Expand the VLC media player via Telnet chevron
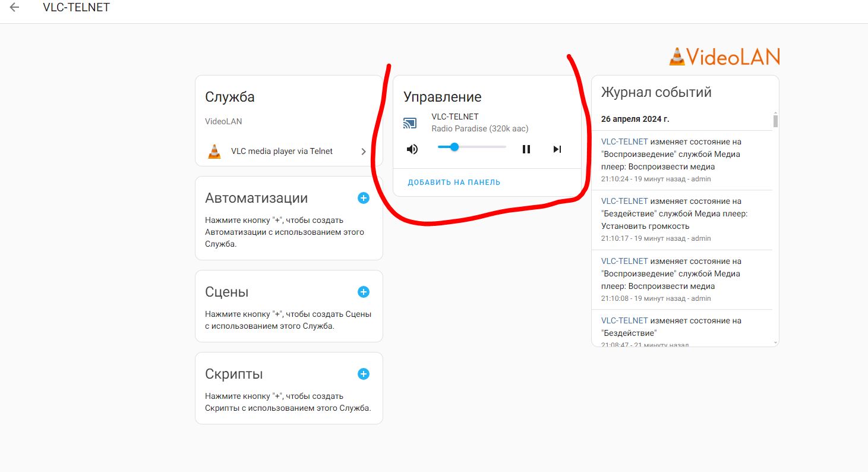868x472 pixels. point(364,152)
